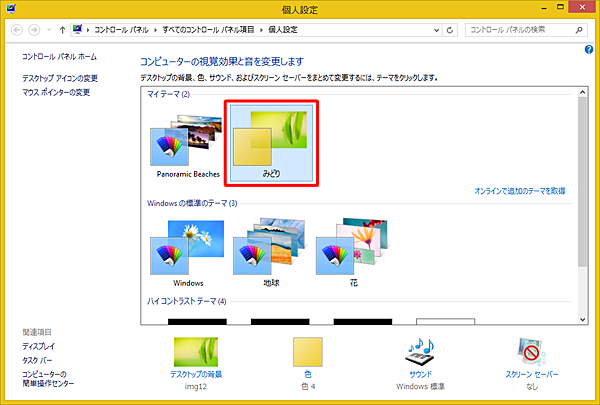Screen dimensions: 600x405
Task: Open Help with the blue question mark
Action: pyautogui.click(x=589, y=49)
